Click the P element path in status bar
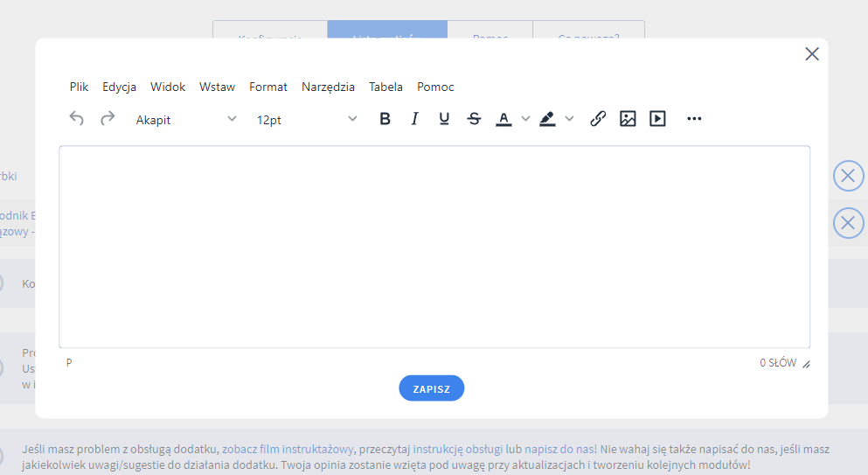The image size is (868, 475). tap(69, 362)
